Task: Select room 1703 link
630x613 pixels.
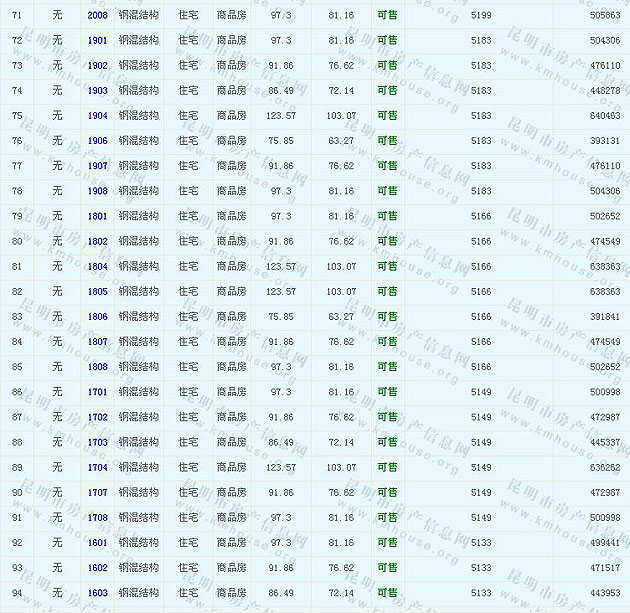Action: pos(97,442)
